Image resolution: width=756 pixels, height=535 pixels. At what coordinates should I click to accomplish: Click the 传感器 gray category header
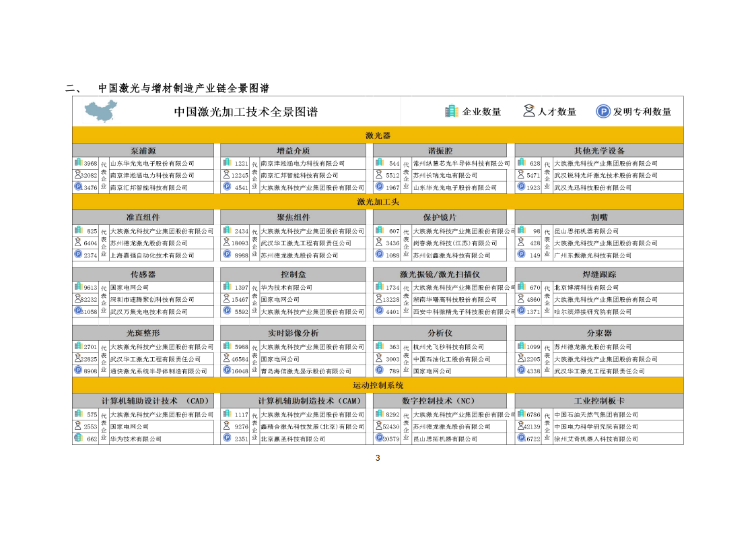143,275
